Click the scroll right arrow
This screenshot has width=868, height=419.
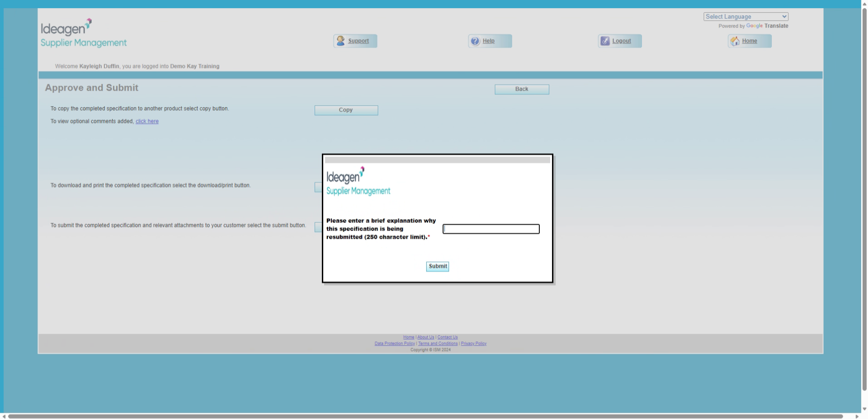pyautogui.click(x=857, y=416)
